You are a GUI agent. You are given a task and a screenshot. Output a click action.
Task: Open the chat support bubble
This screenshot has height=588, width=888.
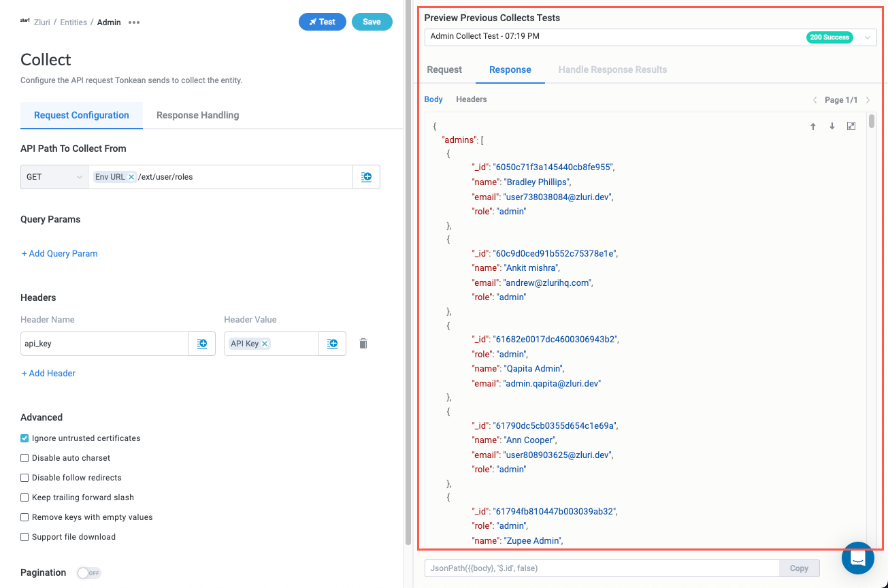857,558
